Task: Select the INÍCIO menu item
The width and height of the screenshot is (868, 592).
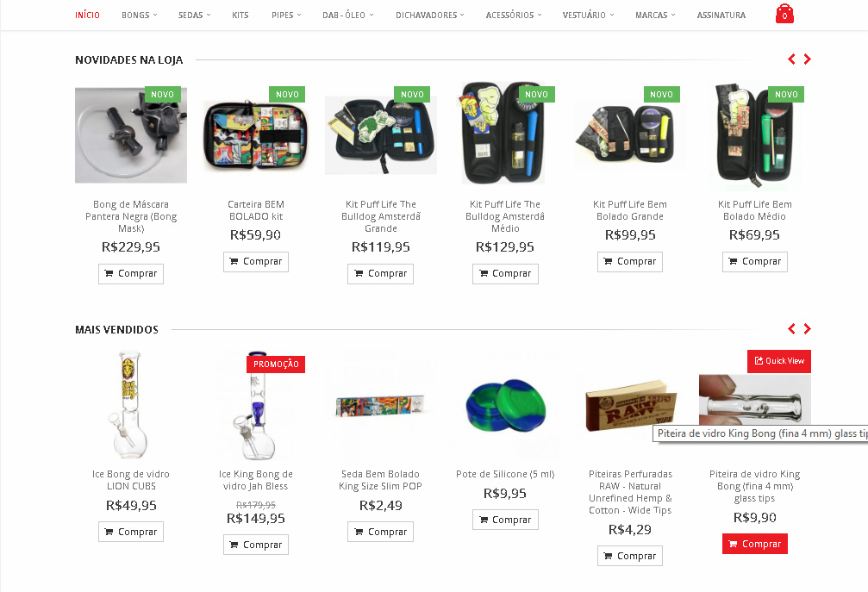Action: (x=87, y=15)
